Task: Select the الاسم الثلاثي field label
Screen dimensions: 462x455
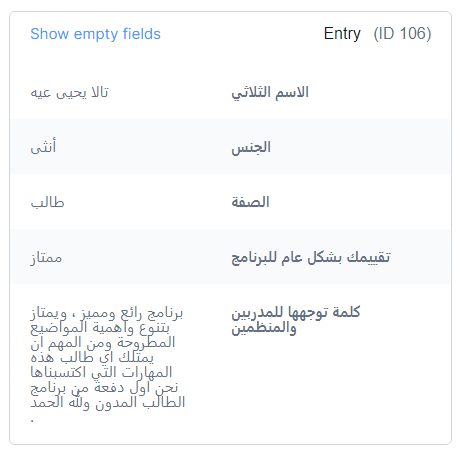Action: coord(270,92)
